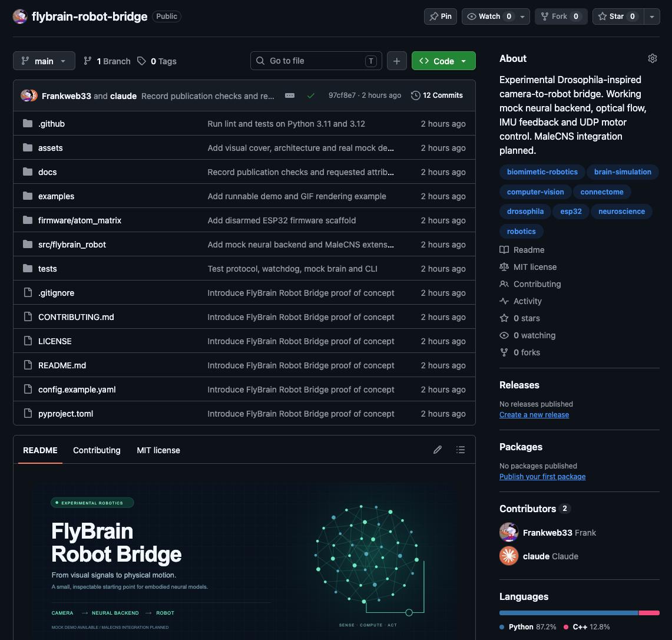Screen dimensions: 672x640
Task: Click Frankweb33 avatar in Contributors
Action: pyautogui.click(x=509, y=532)
